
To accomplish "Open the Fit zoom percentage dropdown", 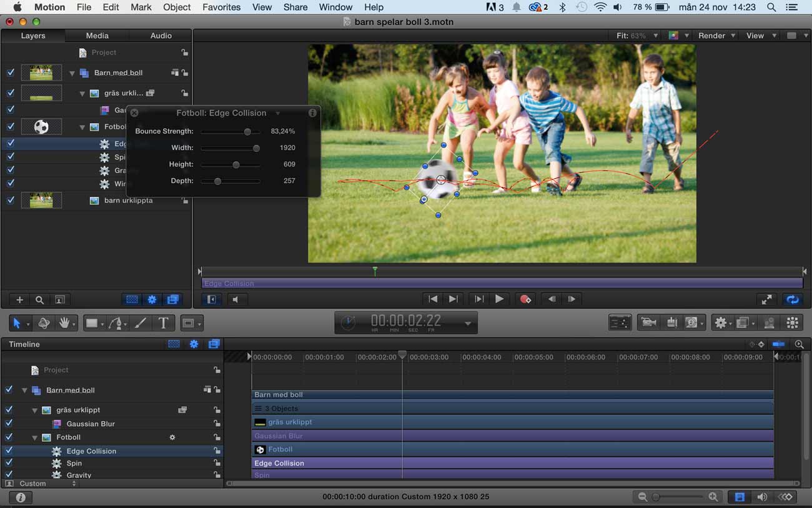I will (x=637, y=36).
